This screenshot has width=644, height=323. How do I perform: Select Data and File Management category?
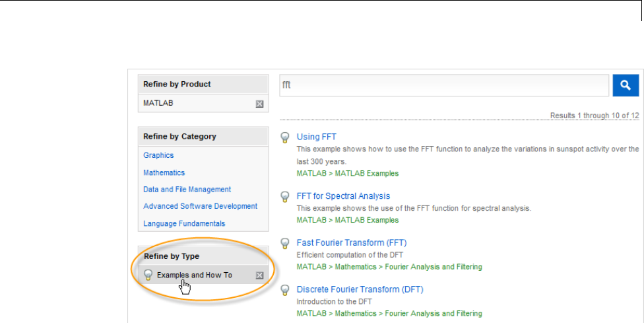click(187, 190)
